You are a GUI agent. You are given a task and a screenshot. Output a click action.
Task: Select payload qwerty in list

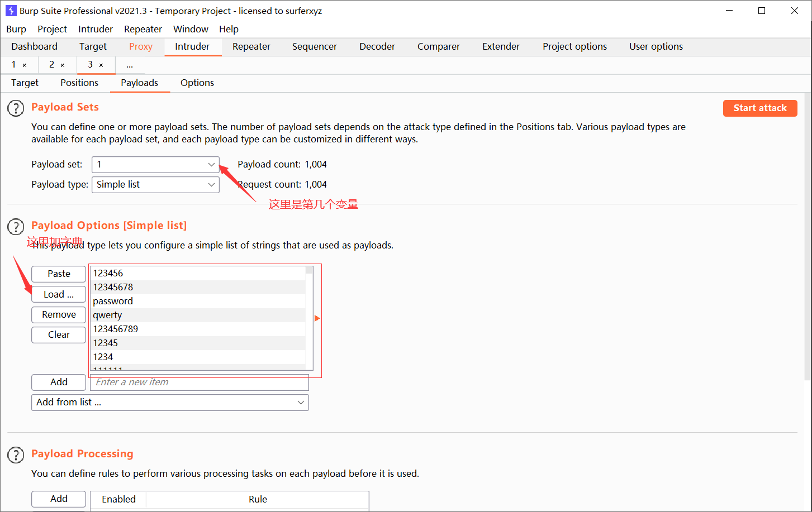[x=198, y=315]
